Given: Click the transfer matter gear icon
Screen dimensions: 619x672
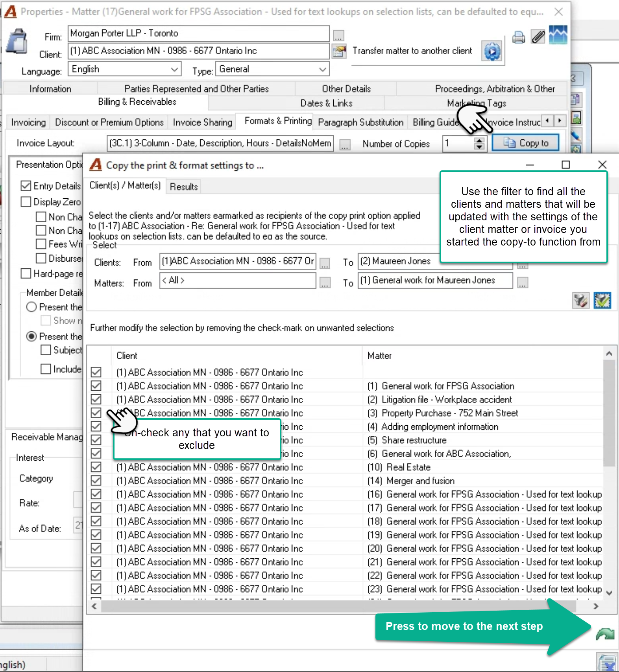Looking at the screenshot, I should (492, 51).
